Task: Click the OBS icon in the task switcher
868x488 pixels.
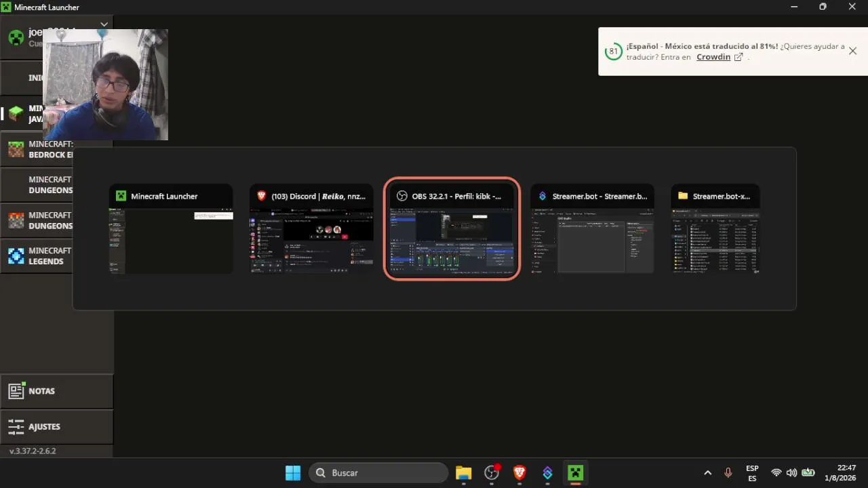Action: pyautogui.click(x=401, y=196)
